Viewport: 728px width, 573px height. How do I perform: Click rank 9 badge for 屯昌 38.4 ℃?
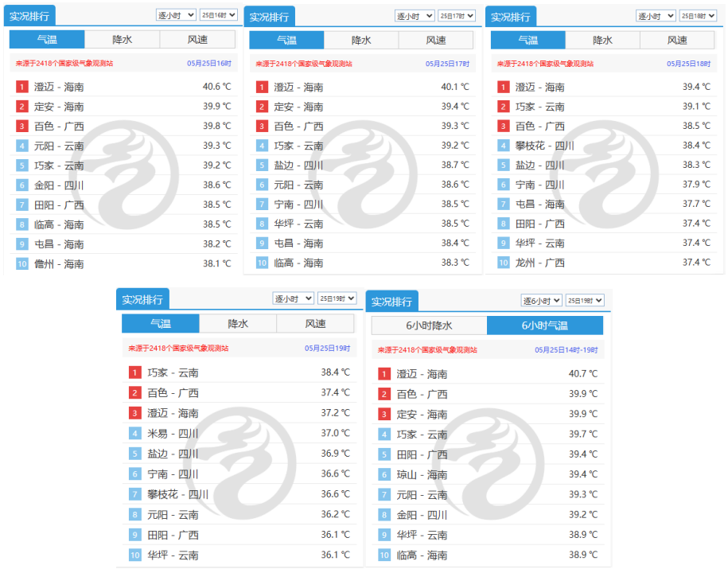(x=262, y=244)
